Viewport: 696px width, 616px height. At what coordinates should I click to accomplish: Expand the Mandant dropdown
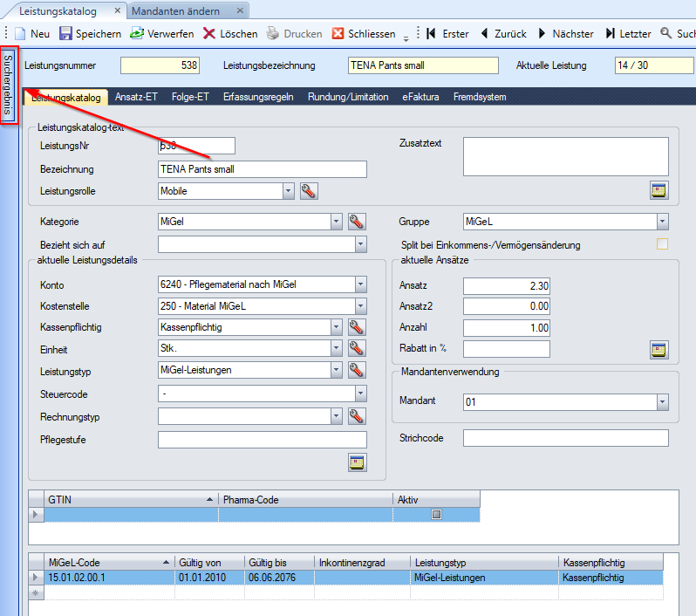pos(663,402)
